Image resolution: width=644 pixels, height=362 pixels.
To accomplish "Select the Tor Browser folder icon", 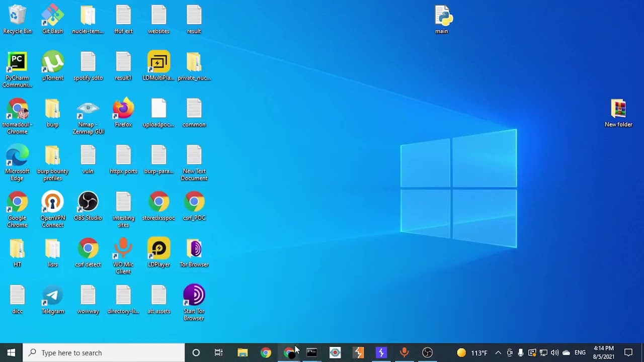I will 194,253.
